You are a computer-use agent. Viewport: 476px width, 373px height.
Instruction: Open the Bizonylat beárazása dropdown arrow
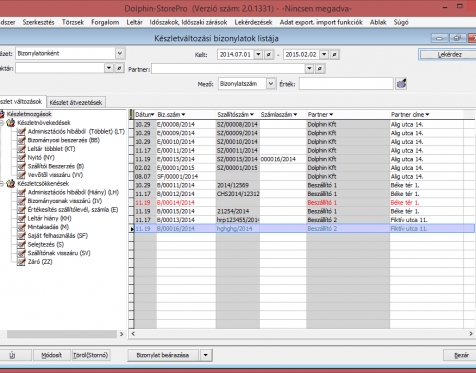coord(206,355)
